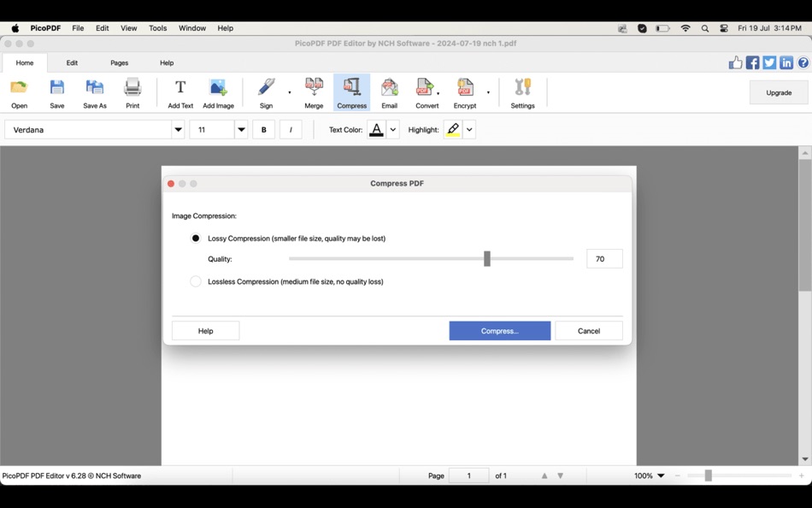Click the zoom slider handle
This screenshot has height=508, width=812.
(x=708, y=476)
